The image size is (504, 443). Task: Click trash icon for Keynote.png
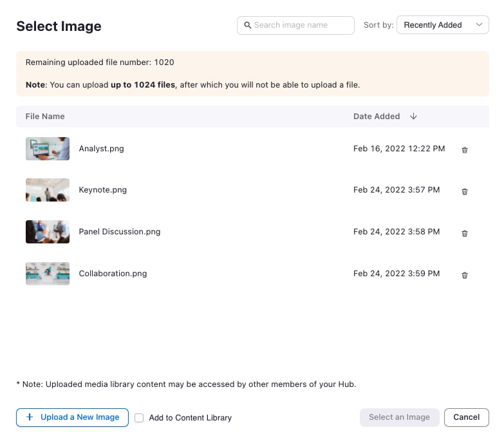[465, 191]
